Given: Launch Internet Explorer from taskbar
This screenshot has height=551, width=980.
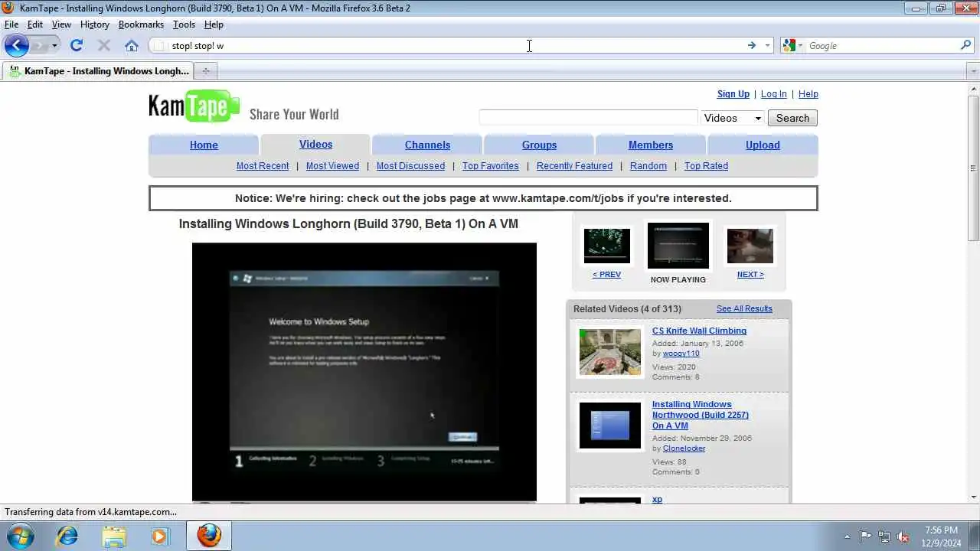Looking at the screenshot, I should click(x=67, y=536).
